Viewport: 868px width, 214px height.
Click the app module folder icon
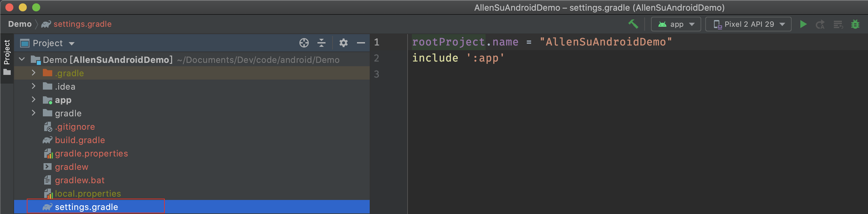coord(48,100)
